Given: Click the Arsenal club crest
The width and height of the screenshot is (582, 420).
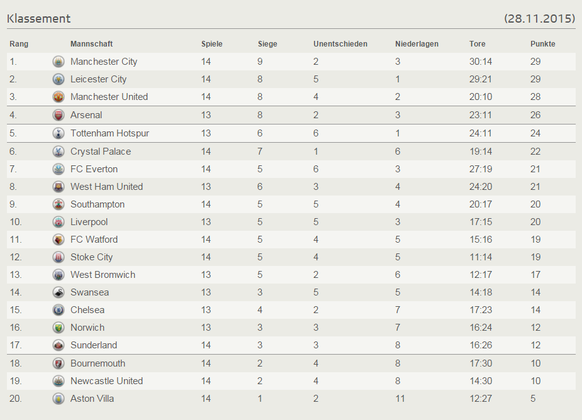Looking at the screenshot, I should (58, 115).
